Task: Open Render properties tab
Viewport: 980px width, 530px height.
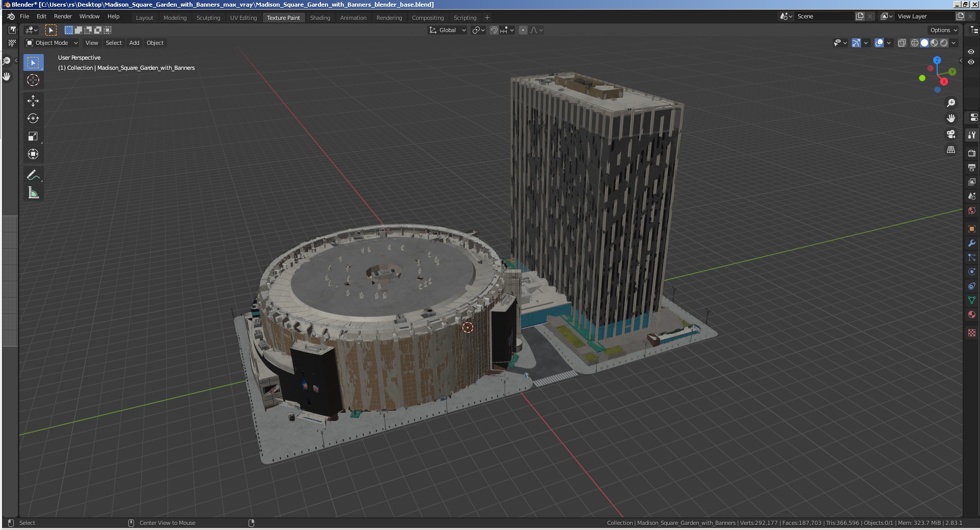Action: point(972,153)
